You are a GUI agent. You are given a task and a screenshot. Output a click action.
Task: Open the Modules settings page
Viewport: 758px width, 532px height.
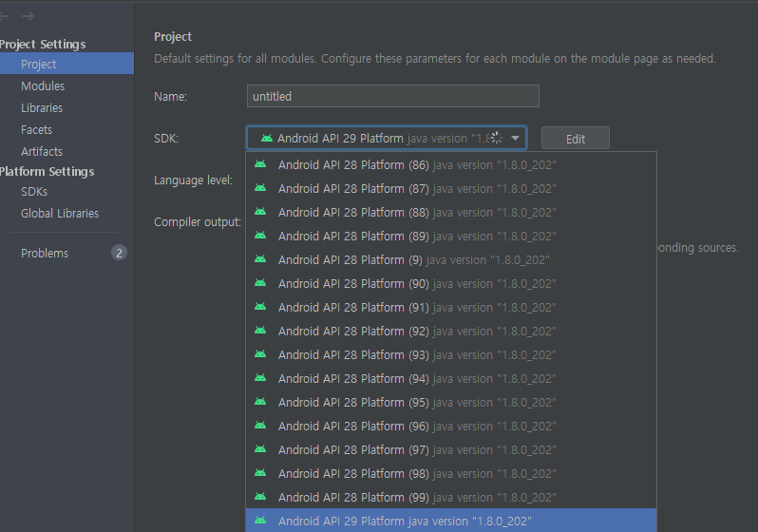(43, 86)
